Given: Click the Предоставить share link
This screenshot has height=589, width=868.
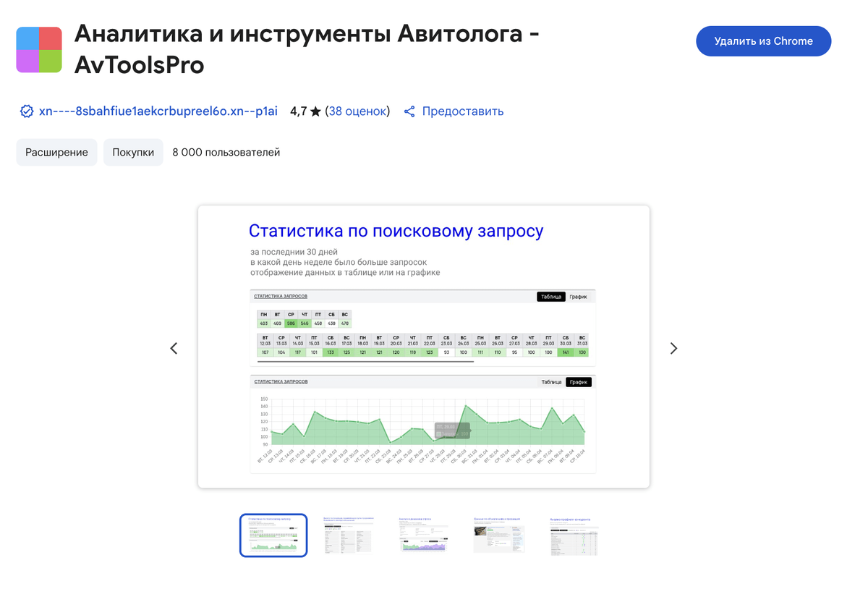Looking at the screenshot, I should pos(463,111).
